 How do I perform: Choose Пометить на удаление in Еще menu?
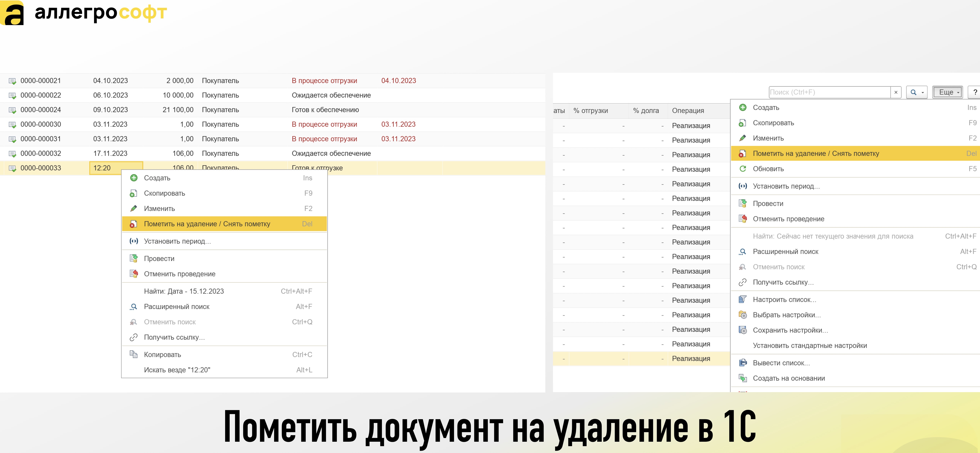coord(855,153)
